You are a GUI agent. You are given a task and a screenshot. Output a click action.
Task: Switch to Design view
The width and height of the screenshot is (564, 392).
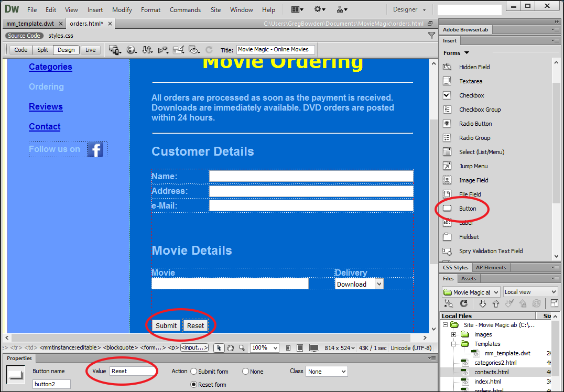66,50
